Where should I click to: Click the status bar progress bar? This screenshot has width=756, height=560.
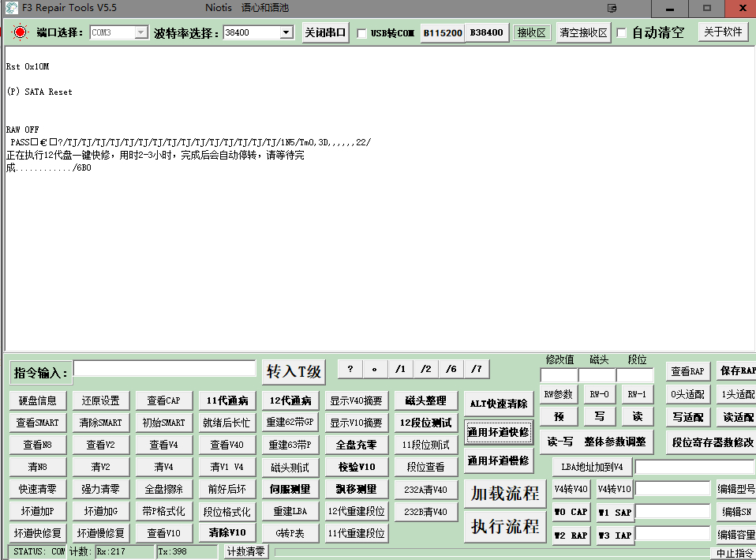pos(492,552)
